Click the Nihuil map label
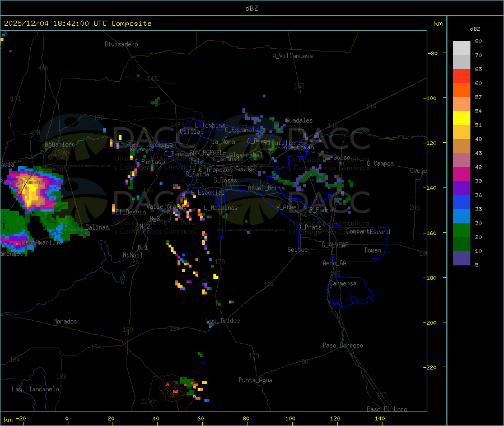504x426 pixels. point(132,255)
